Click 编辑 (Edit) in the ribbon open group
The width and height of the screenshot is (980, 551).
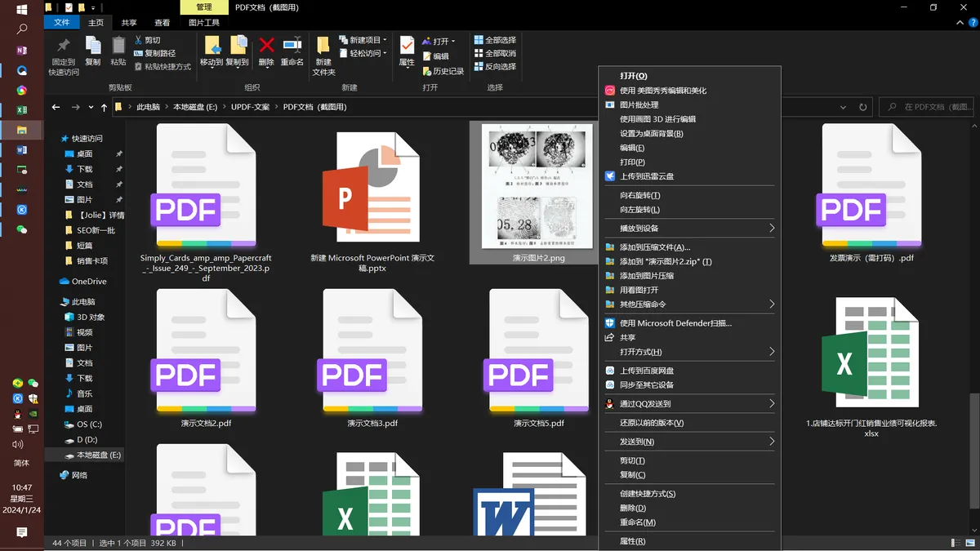click(x=435, y=56)
